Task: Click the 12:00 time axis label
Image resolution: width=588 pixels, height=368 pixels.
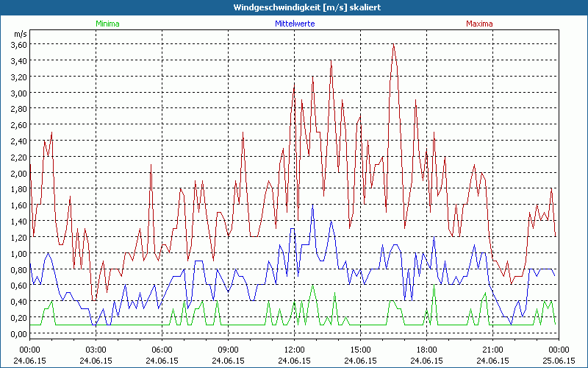Action: pyautogui.click(x=294, y=350)
